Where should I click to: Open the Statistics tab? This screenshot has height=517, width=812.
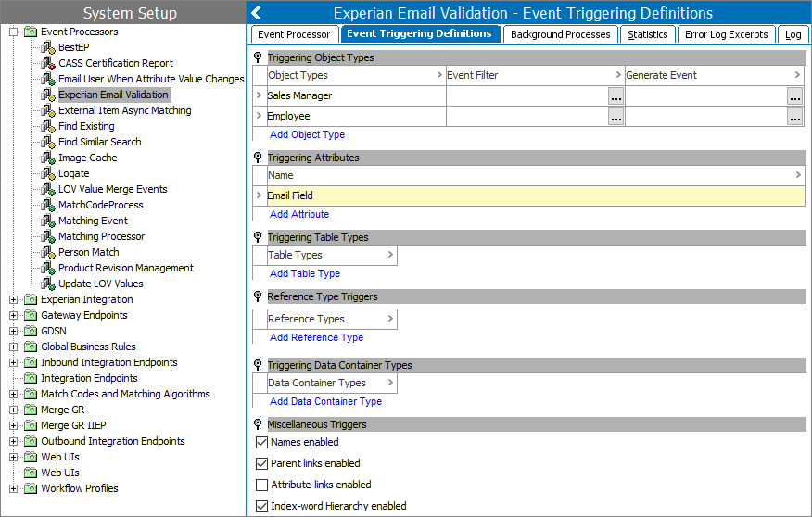[648, 34]
